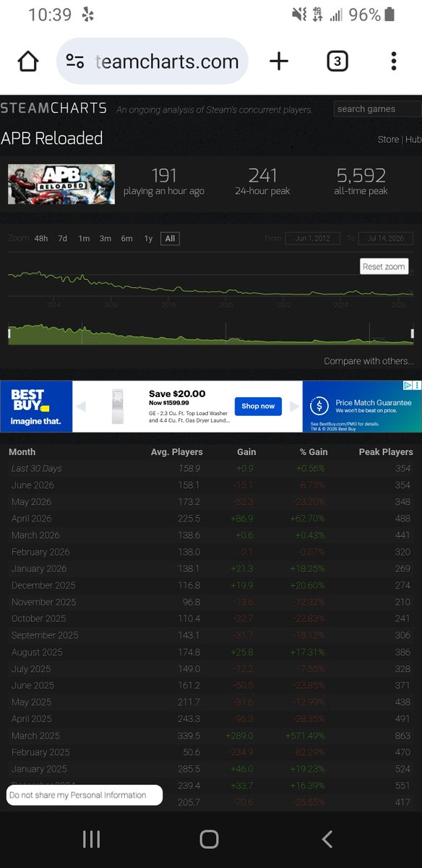
Task: Select the Last 30 Days row label
Action: pos(37,469)
